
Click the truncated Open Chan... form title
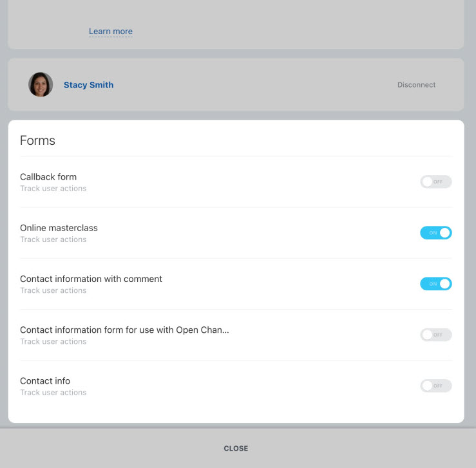tap(124, 330)
